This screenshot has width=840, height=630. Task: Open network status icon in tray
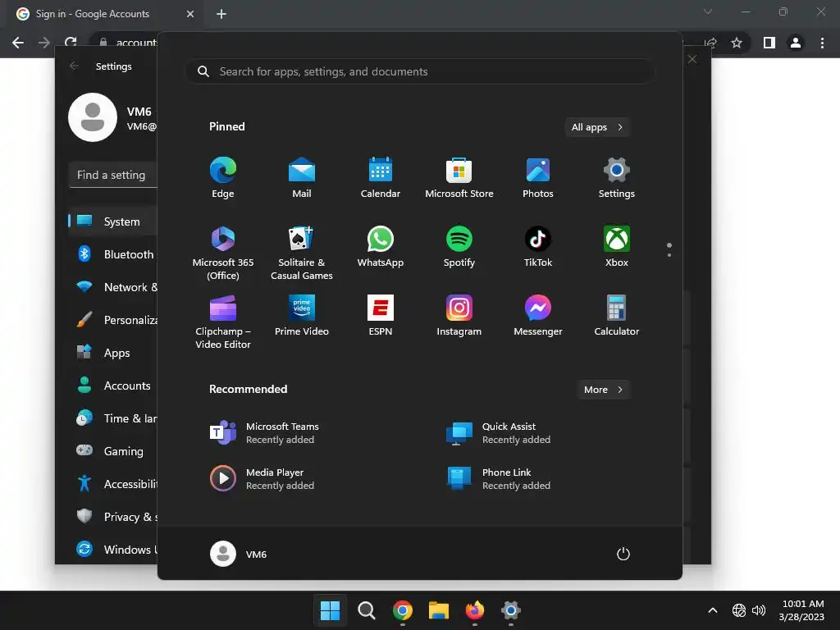739,610
